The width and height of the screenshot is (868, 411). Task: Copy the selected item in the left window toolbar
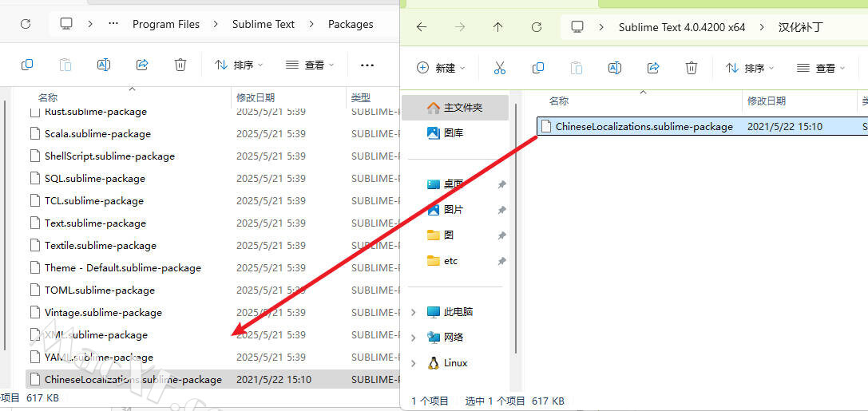(x=26, y=65)
